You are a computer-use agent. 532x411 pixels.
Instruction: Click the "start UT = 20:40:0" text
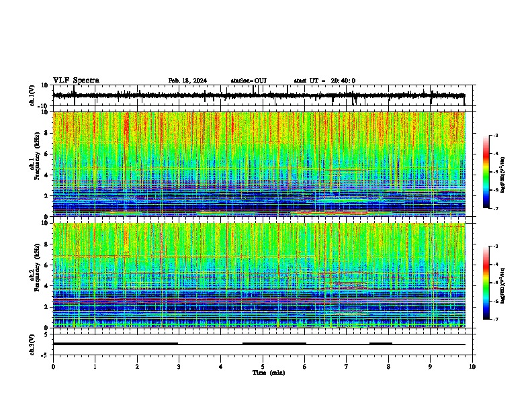(324, 81)
